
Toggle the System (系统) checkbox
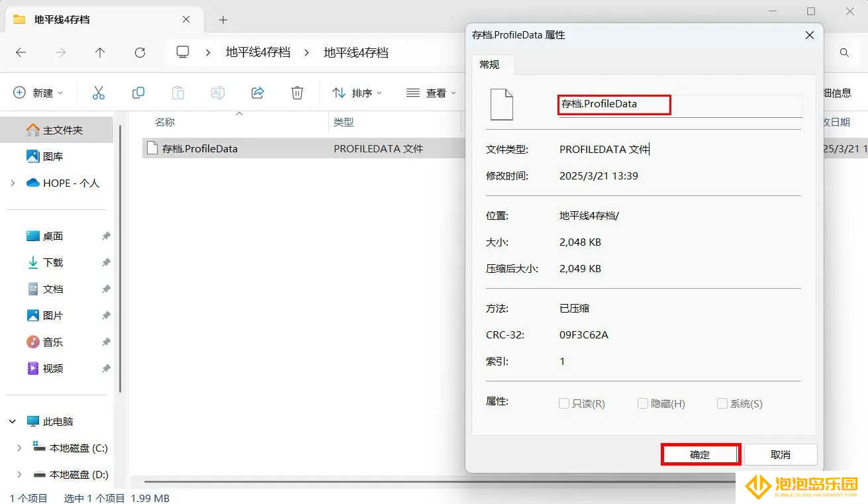coord(722,403)
